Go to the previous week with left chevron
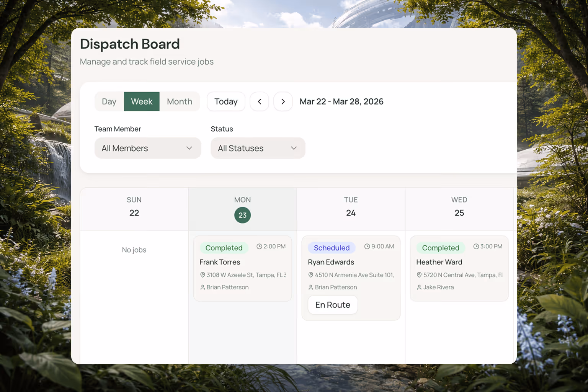The width and height of the screenshot is (588, 392). pos(260,101)
